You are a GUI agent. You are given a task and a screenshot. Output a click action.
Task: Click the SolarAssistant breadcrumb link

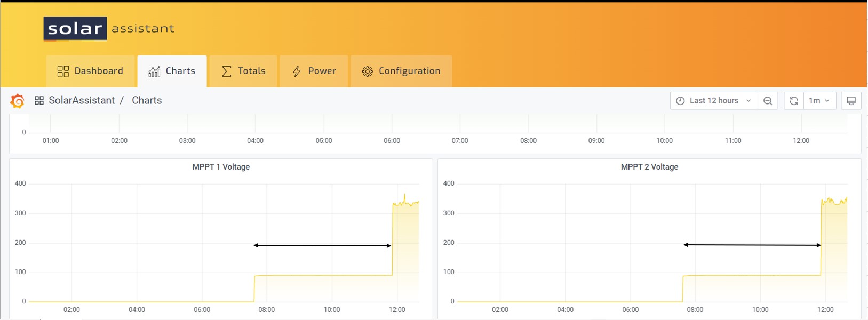click(x=82, y=101)
